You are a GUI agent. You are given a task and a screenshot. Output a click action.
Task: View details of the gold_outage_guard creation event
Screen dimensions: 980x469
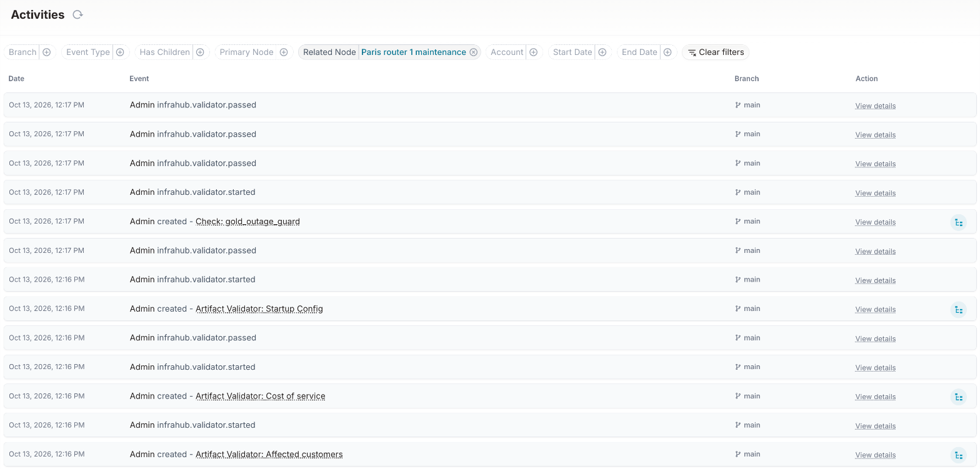[876, 222]
